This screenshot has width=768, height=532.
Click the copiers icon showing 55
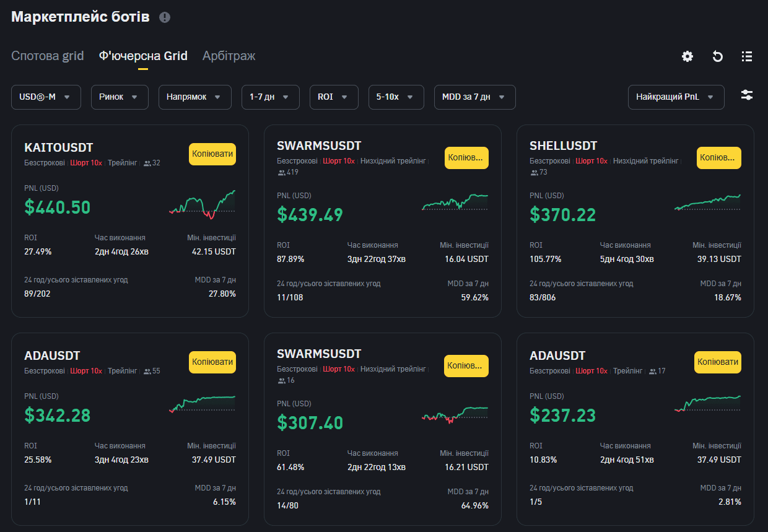(x=147, y=372)
